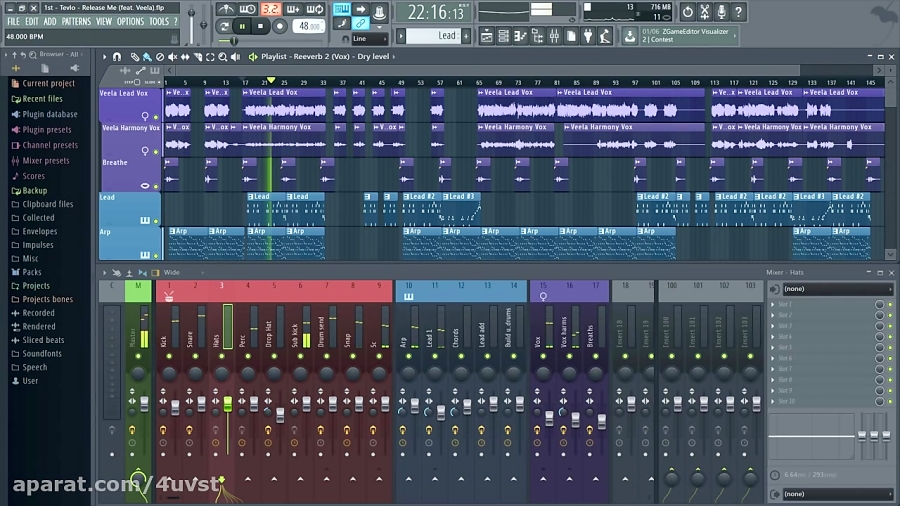Toggle mute light on Breathe track
The height and width of the screenshot is (506, 900).
[156, 186]
